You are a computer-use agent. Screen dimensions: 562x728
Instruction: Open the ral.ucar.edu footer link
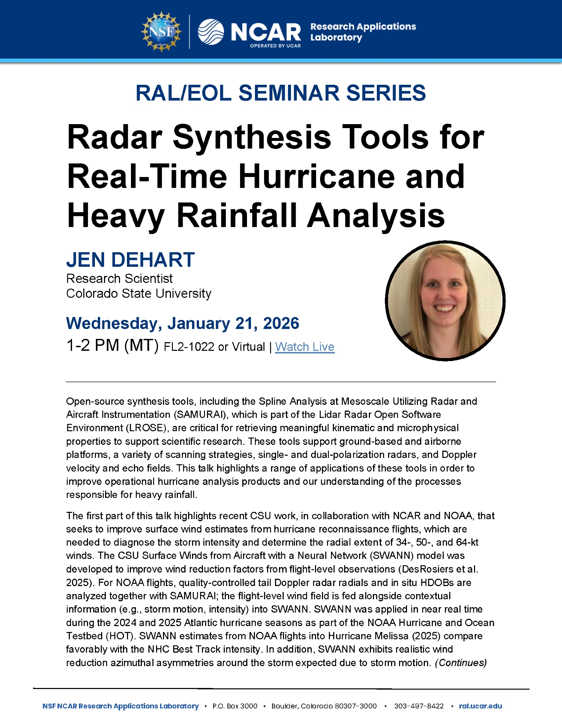[x=480, y=706]
